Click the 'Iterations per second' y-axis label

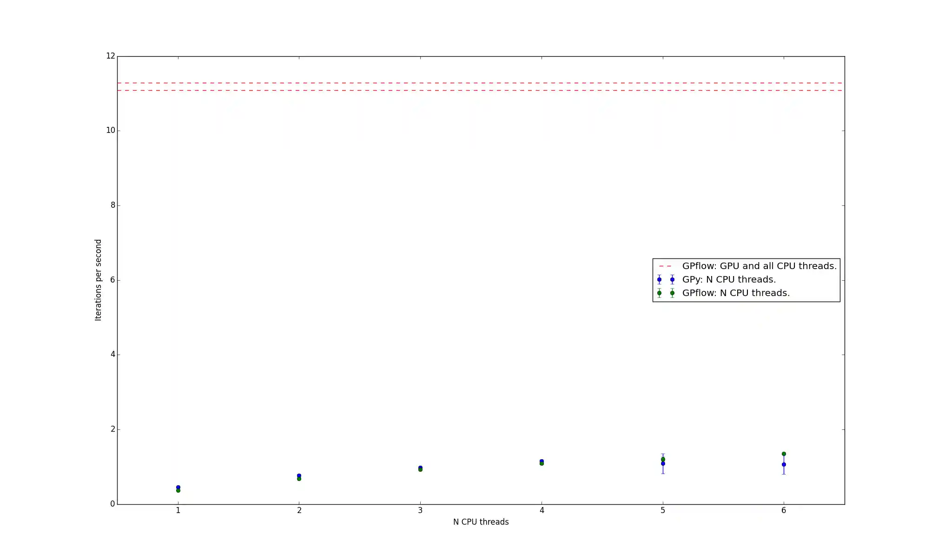(x=98, y=280)
